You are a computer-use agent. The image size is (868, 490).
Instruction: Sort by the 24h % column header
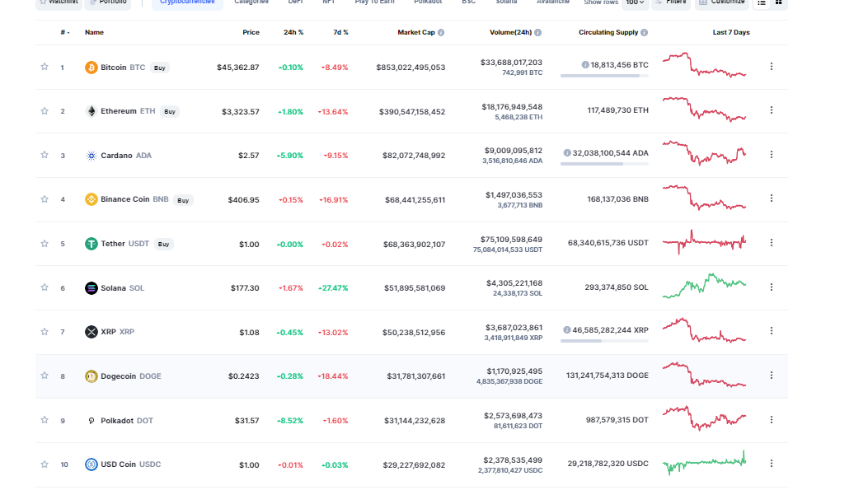[x=293, y=33]
